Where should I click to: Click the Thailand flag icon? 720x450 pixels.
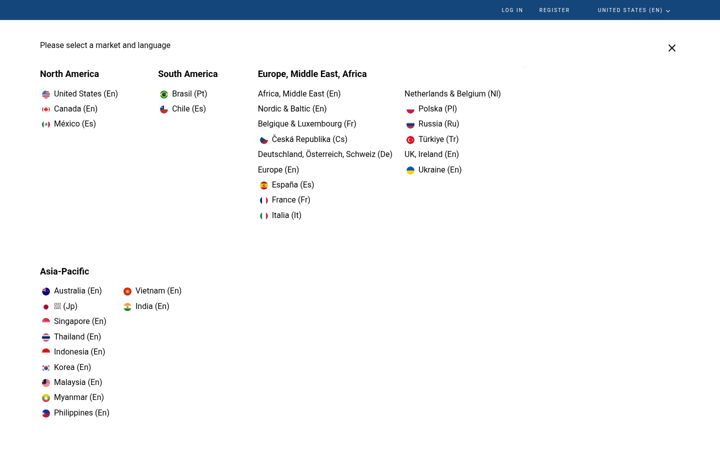(x=46, y=337)
